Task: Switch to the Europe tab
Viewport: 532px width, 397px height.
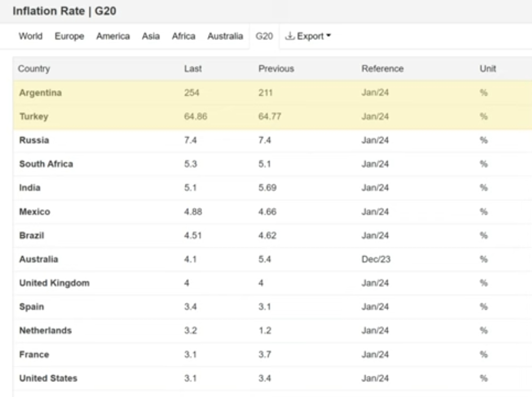Action: coord(69,36)
